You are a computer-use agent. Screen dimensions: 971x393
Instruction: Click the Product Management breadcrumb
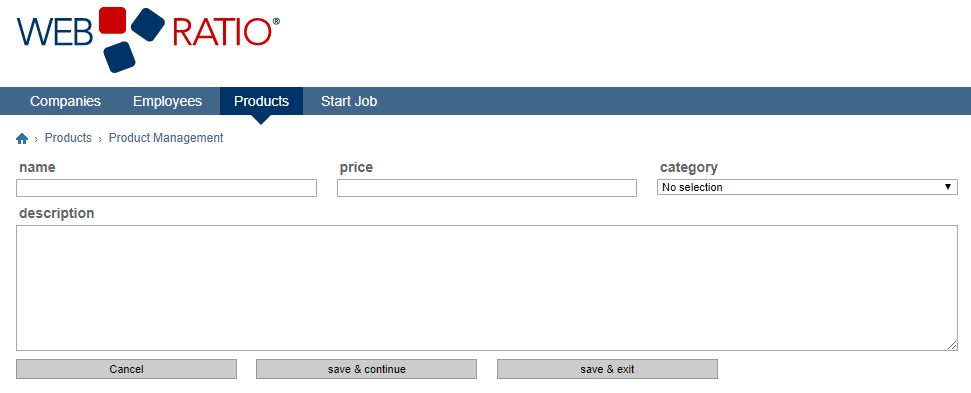pos(166,138)
